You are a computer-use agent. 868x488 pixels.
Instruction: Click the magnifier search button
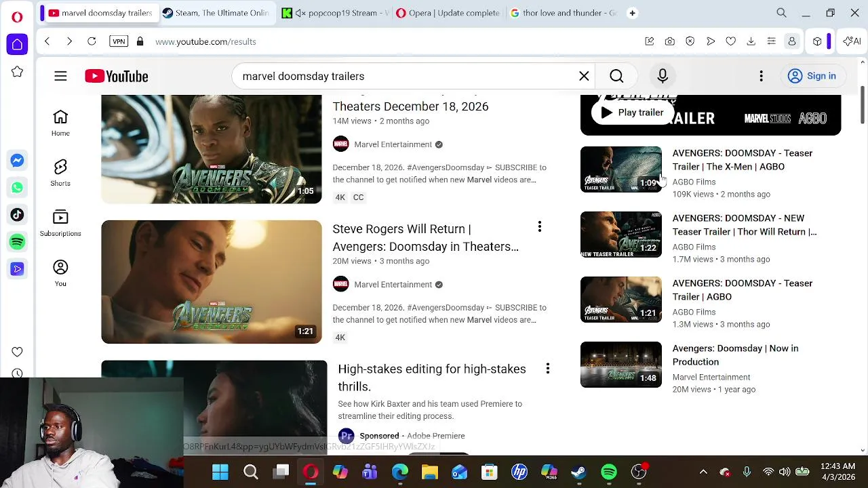616,76
